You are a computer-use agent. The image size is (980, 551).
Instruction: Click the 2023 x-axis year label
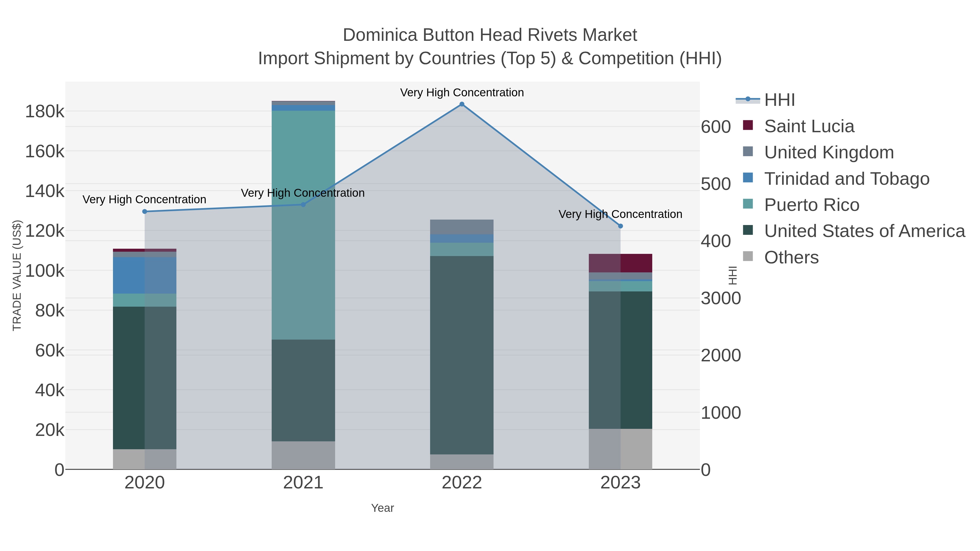tap(620, 483)
